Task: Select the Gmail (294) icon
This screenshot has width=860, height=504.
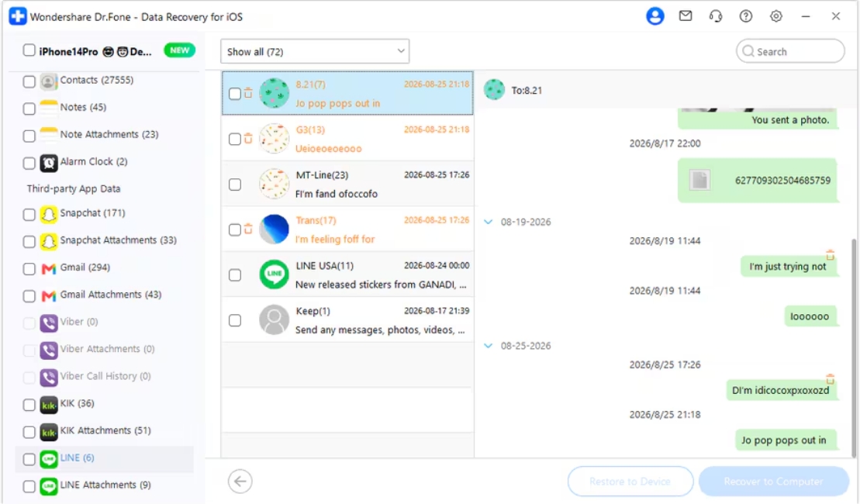Action: point(48,268)
